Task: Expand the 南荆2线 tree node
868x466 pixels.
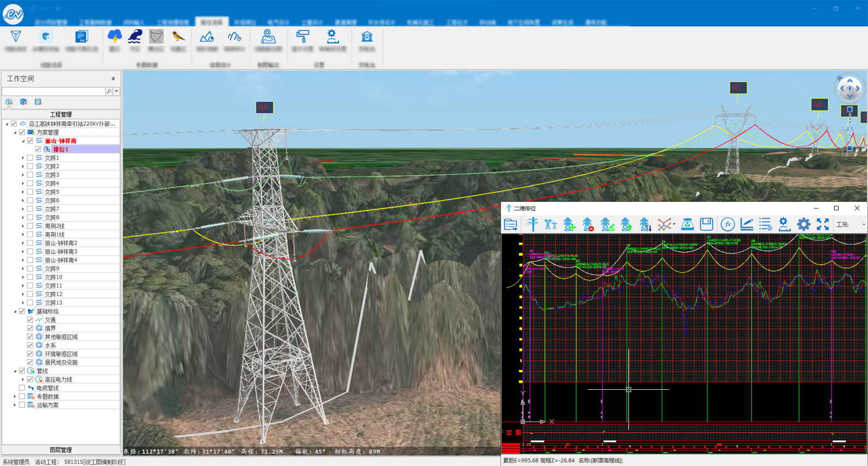Action: pos(23,226)
